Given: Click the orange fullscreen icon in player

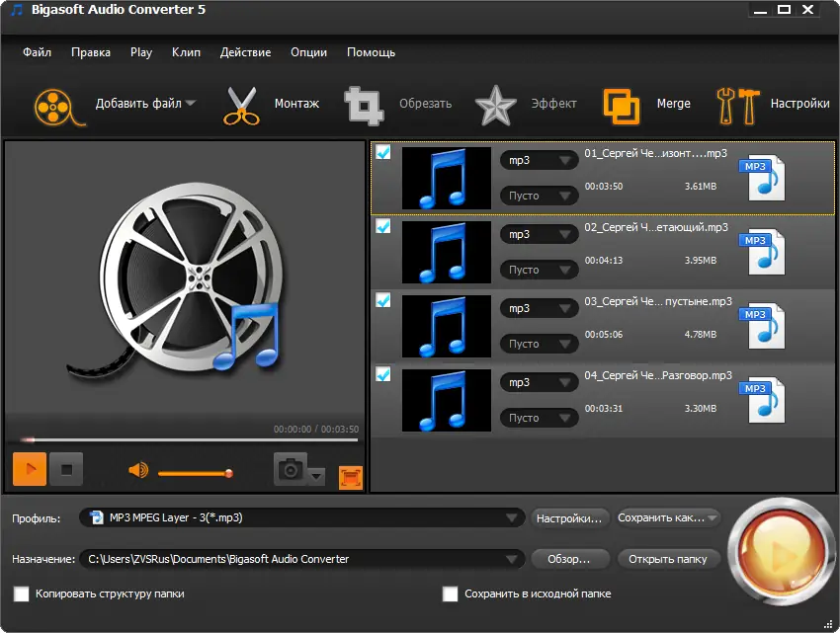Looking at the screenshot, I should click(351, 478).
